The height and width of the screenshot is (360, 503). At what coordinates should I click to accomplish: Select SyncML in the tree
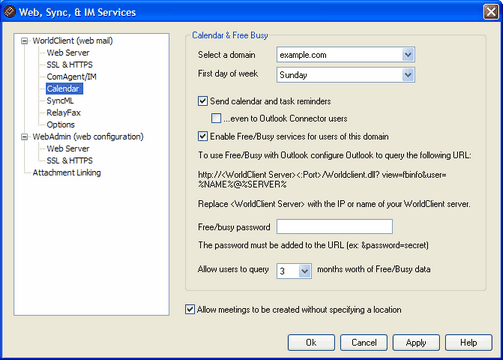pos(60,101)
